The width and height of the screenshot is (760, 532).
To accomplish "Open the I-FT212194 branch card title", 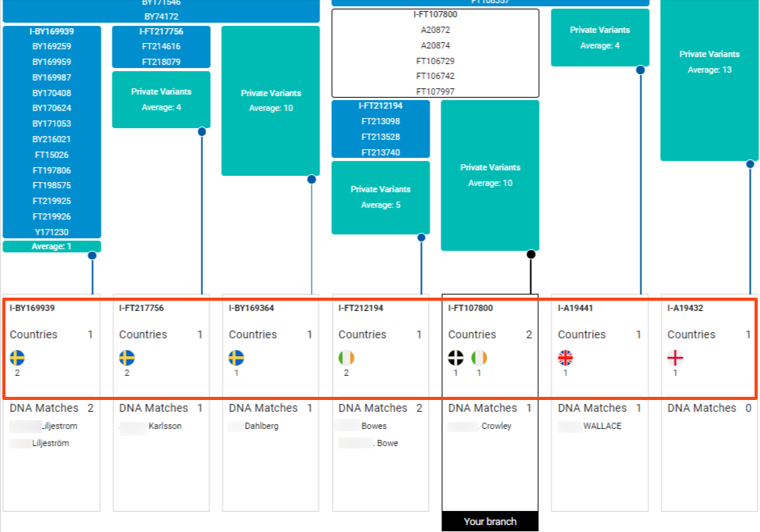I will (x=361, y=308).
